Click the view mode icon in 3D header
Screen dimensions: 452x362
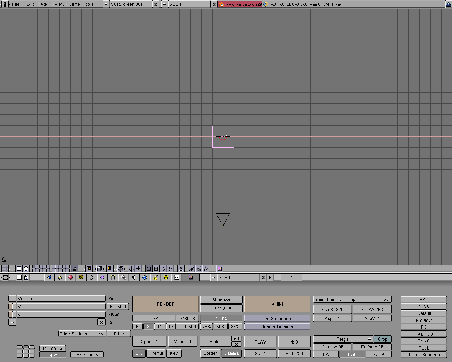pos(100,268)
